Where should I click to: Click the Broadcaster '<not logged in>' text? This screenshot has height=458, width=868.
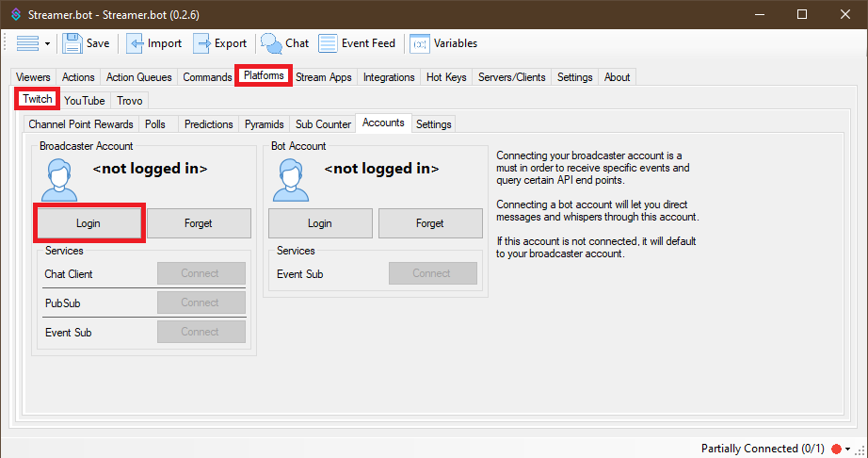tap(150, 169)
